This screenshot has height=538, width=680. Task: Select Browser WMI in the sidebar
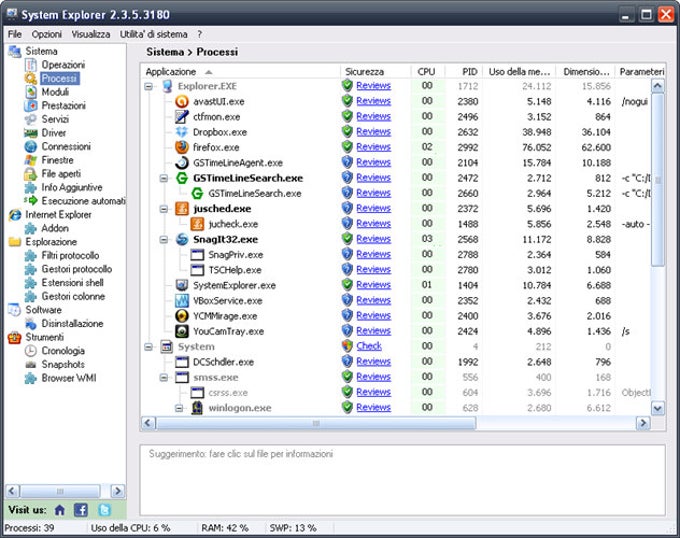(x=69, y=378)
